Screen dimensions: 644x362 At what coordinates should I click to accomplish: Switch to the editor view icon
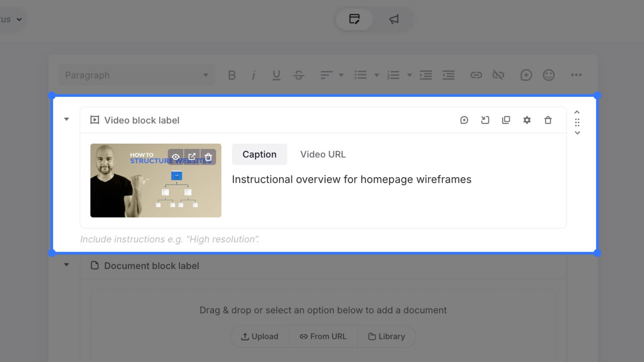coord(354,19)
